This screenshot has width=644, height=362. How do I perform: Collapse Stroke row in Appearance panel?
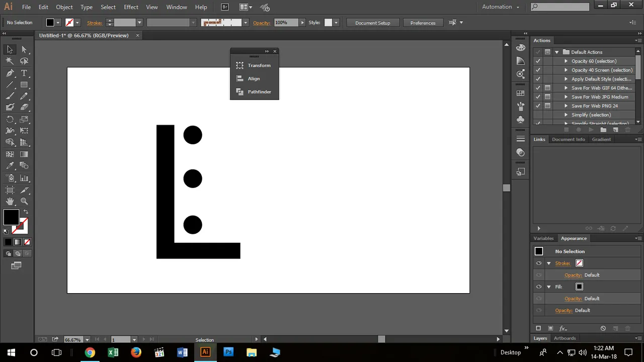point(549,263)
